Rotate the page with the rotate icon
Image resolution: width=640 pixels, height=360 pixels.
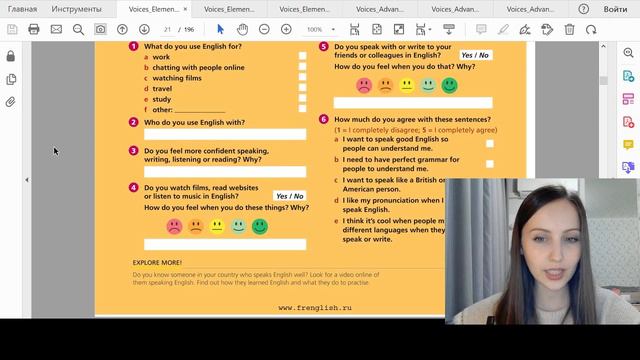591,29
